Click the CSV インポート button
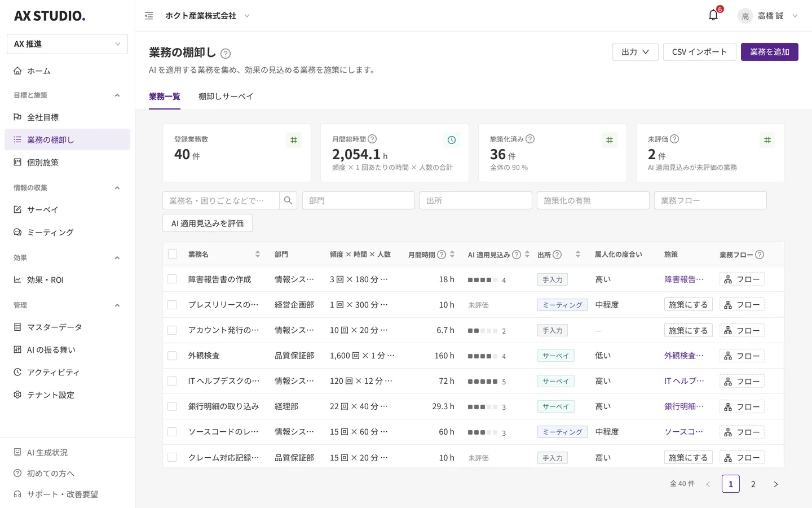This screenshot has height=508, width=812. click(700, 52)
